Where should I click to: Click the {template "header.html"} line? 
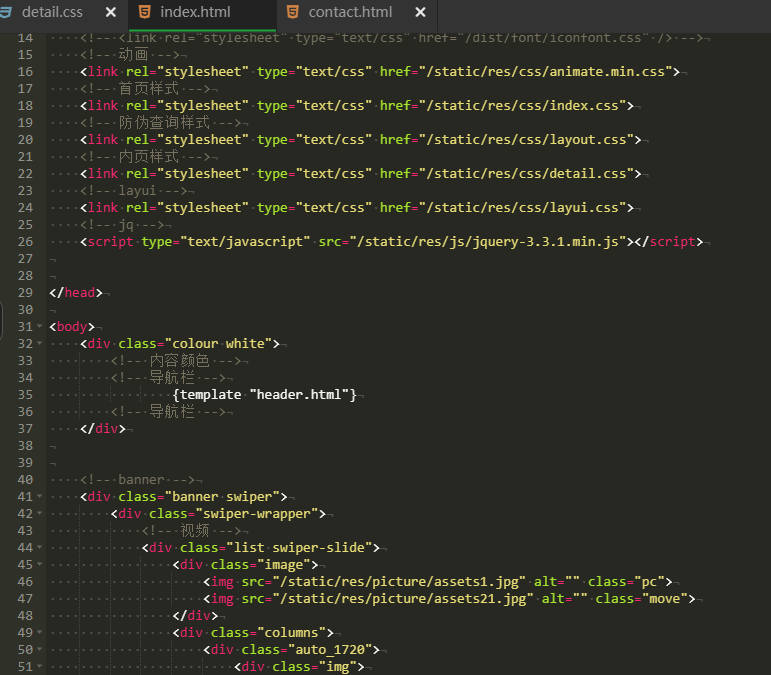click(264, 395)
